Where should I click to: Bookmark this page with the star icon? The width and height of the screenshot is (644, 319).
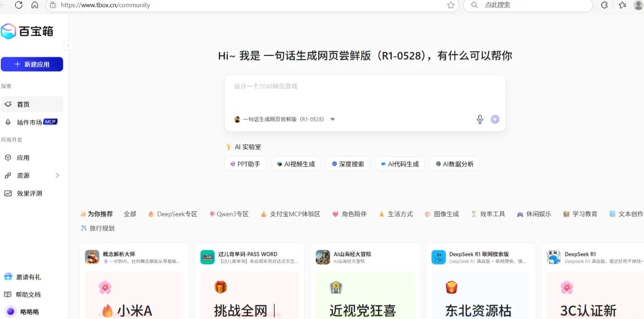coord(451,5)
